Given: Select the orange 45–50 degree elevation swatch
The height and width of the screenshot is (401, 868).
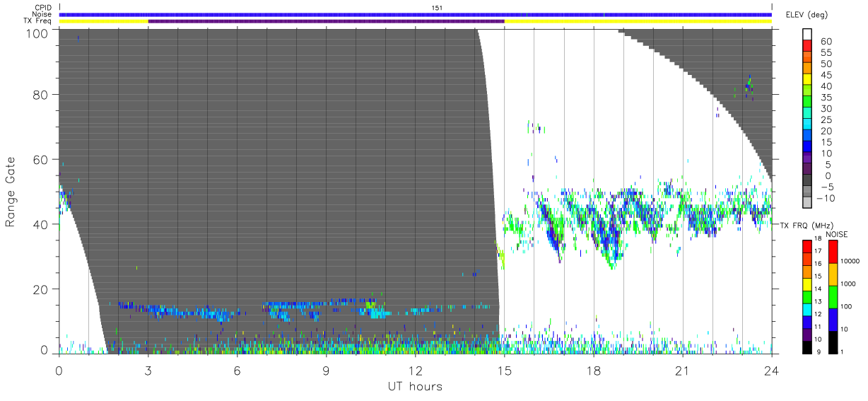Looking at the screenshot, I should (x=807, y=68).
